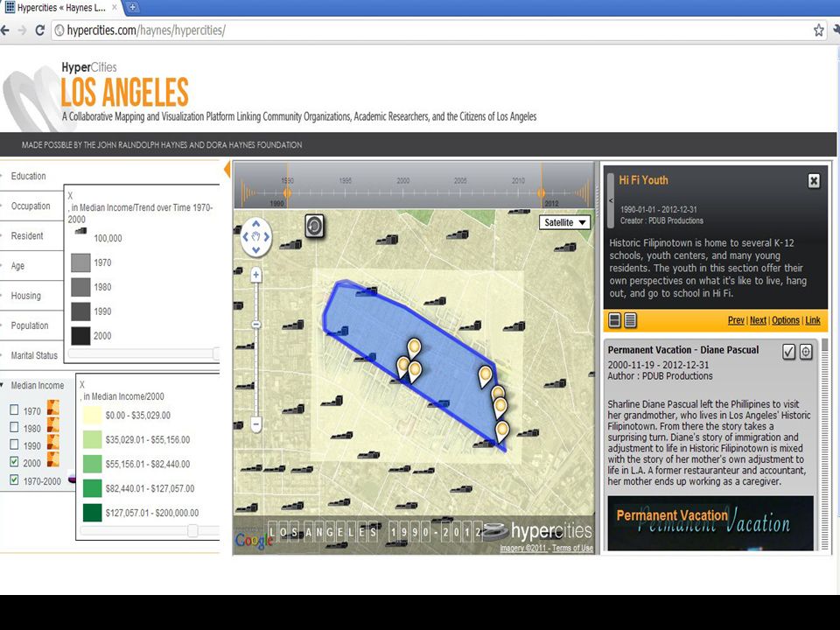Click the Terms of Use link

572,548
